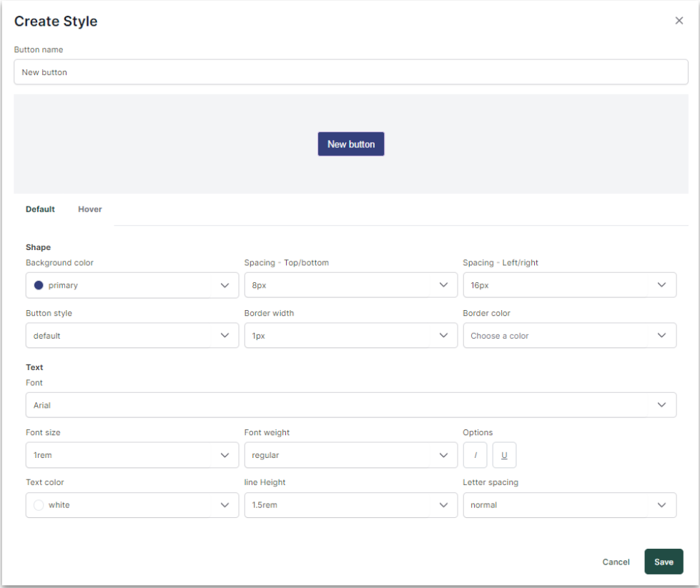Open the Background color dropdown
This screenshot has width=700, height=588.
point(132,285)
